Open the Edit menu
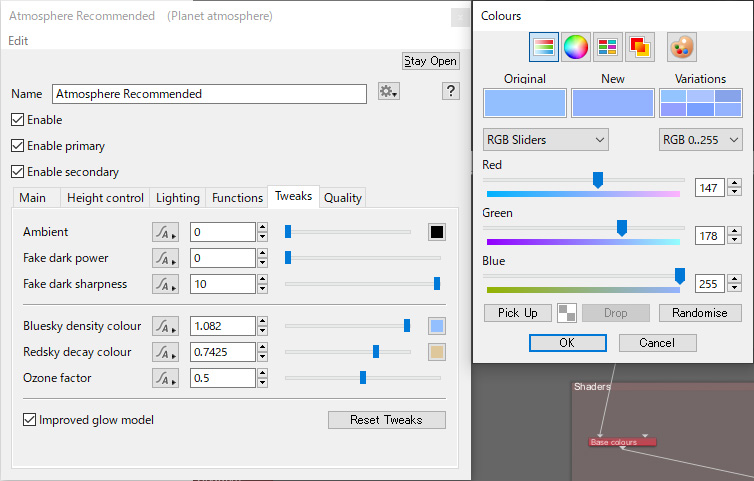 tap(18, 41)
